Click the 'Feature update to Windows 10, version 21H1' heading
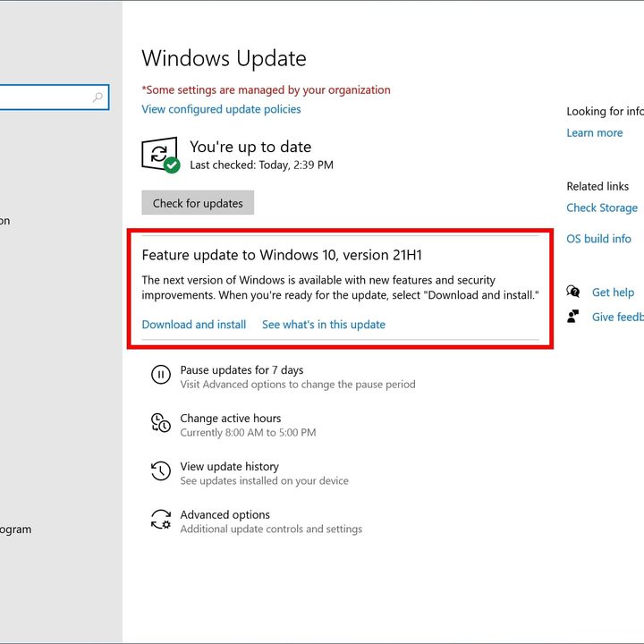Screen dimensions: 644x644 pyautogui.click(x=282, y=255)
